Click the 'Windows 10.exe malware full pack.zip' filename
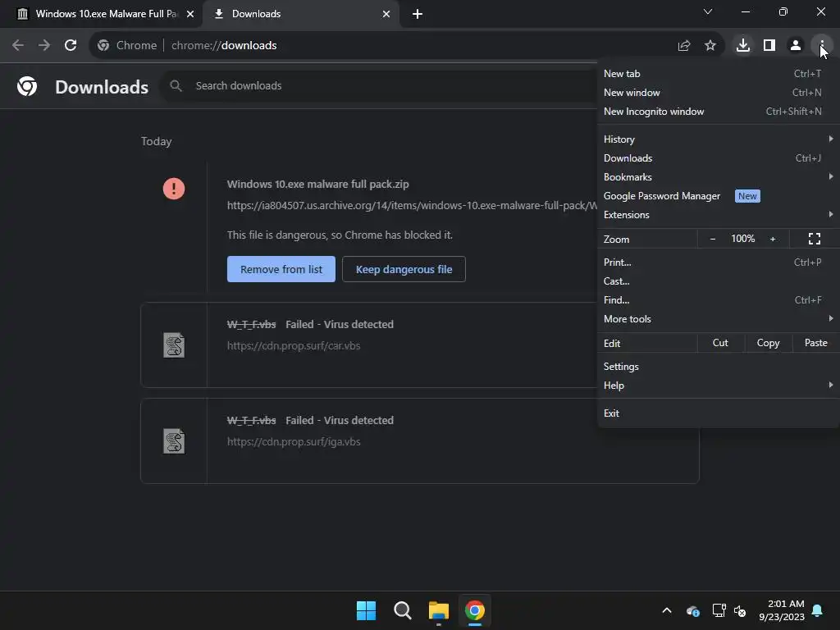Image resolution: width=840 pixels, height=630 pixels. click(x=318, y=184)
